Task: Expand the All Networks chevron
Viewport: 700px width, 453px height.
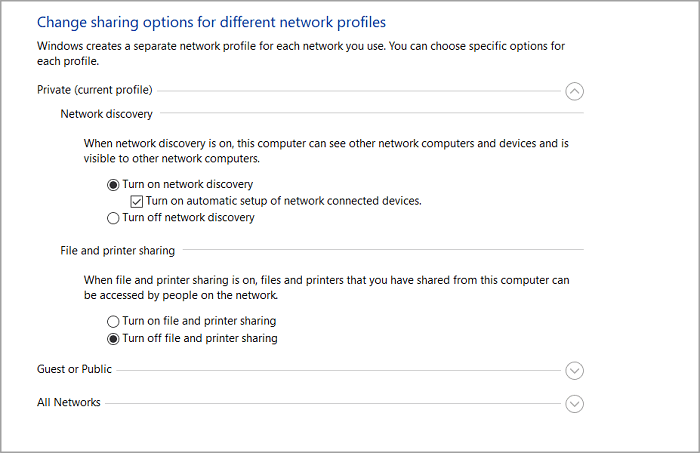Action: coord(574,404)
